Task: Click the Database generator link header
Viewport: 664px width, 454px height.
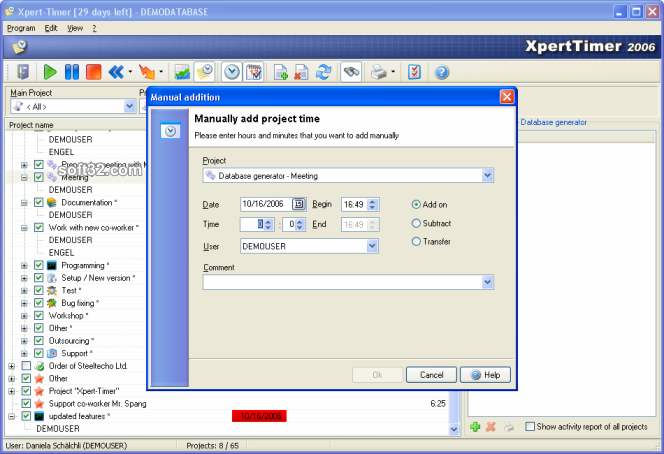Action: [553, 122]
